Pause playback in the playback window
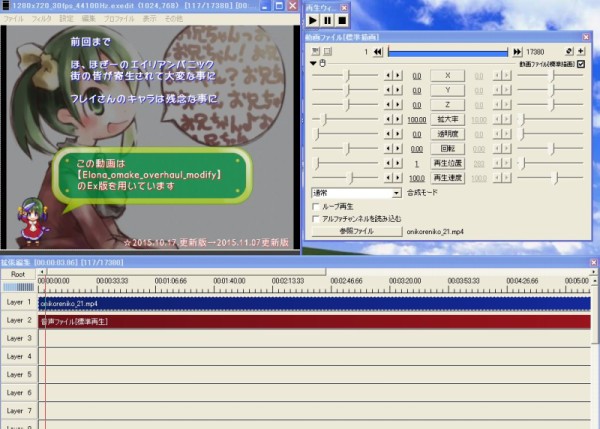 point(328,20)
